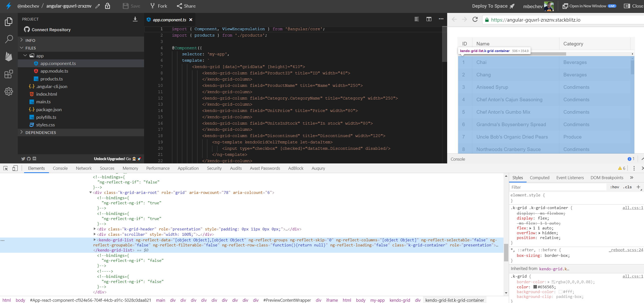This screenshot has height=303, width=644.
Task: Click the split editor layout icon
Action: (429, 19)
